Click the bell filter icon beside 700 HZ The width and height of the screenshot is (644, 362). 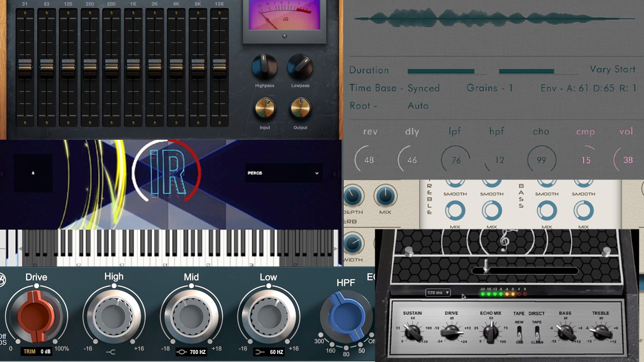[182, 352]
